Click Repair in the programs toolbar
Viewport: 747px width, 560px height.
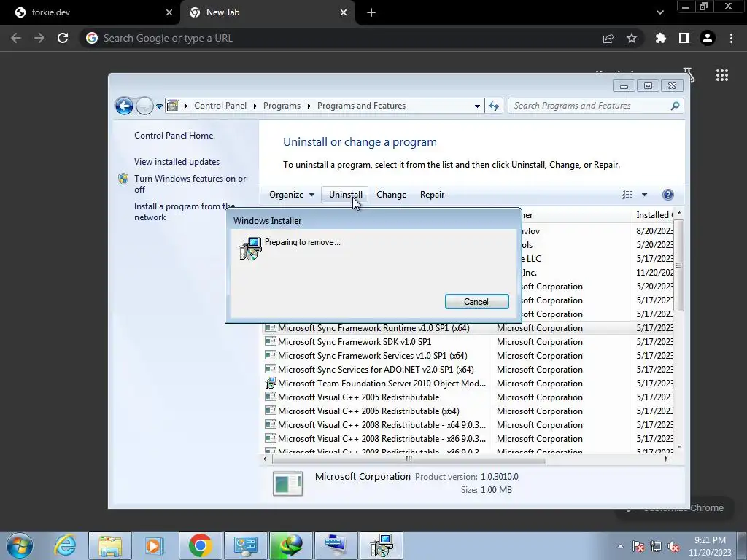[x=432, y=194]
